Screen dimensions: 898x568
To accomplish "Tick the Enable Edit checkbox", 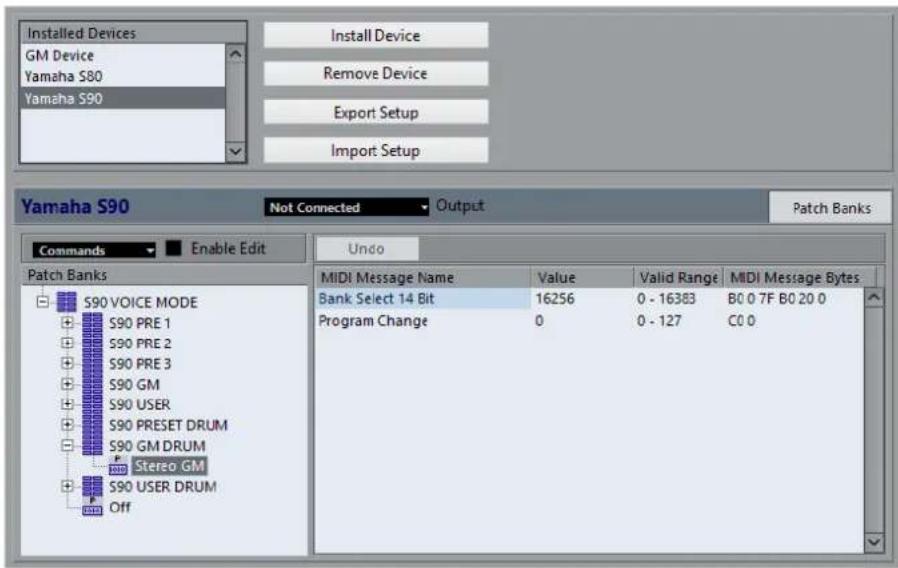I will [x=173, y=248].
